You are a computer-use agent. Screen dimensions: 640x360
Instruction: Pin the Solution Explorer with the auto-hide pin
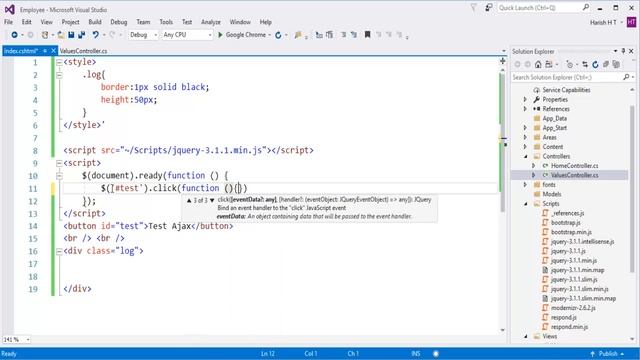tap(623, 51)
